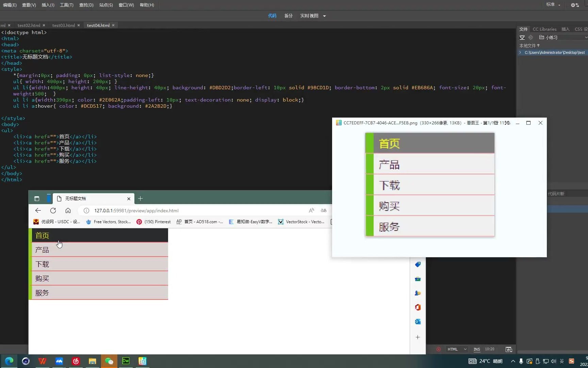
Task: Expand the C:\Users\Administrator\Desktop\test folder
Action: [520, 52]
